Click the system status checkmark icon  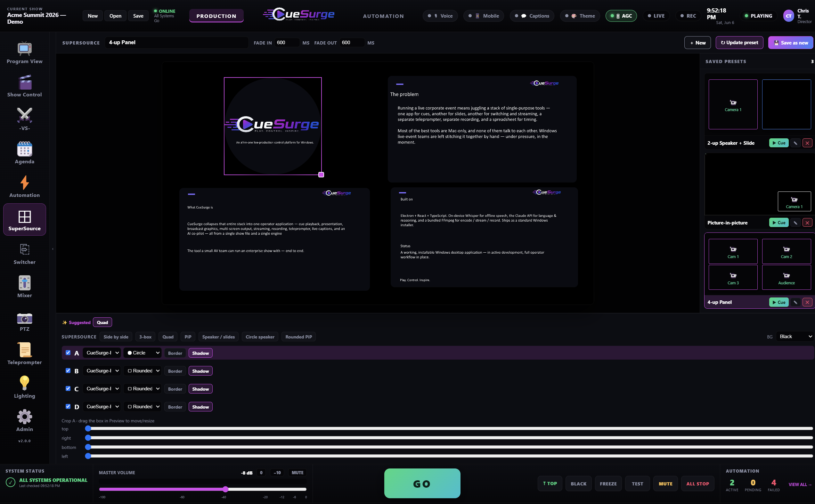click(10, 482)
